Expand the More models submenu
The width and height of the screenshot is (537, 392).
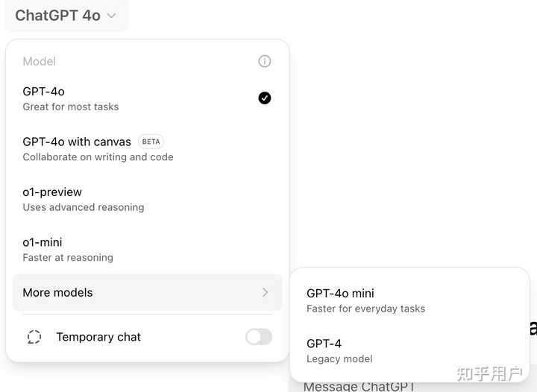pyautogui.click(x=147, y=292)
